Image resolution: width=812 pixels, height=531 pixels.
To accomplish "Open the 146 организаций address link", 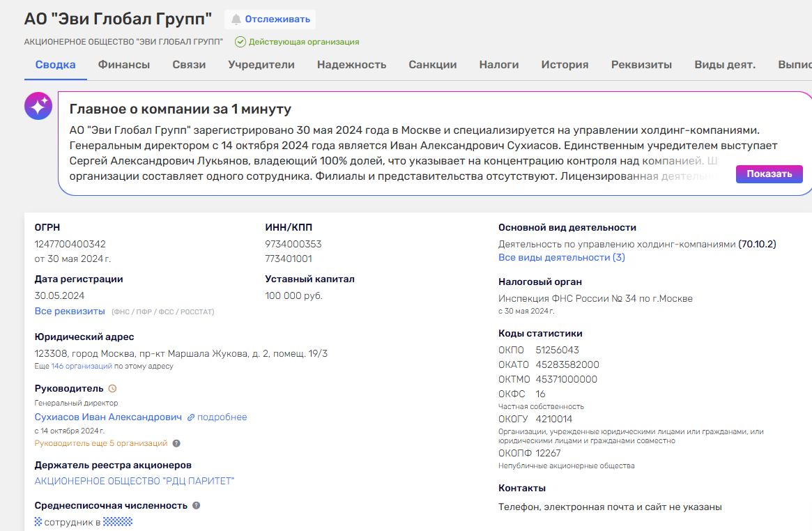I will click(82, 366).
